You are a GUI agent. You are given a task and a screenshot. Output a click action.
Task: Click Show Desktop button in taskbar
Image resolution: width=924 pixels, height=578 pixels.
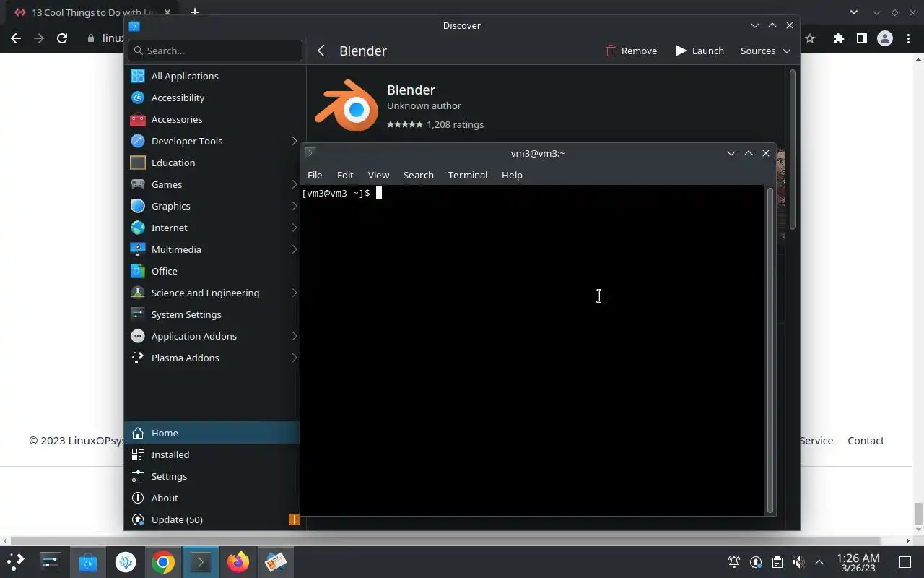(x=905, y=562)
